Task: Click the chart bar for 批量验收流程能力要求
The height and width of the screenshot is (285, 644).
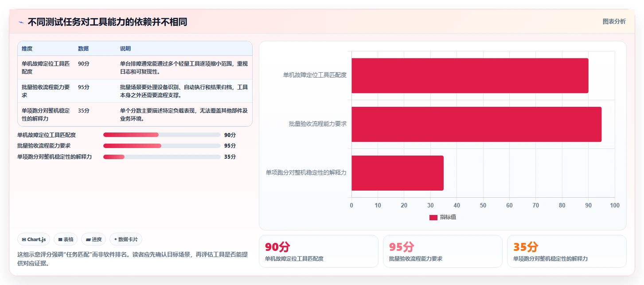Action: click(476, 124)
